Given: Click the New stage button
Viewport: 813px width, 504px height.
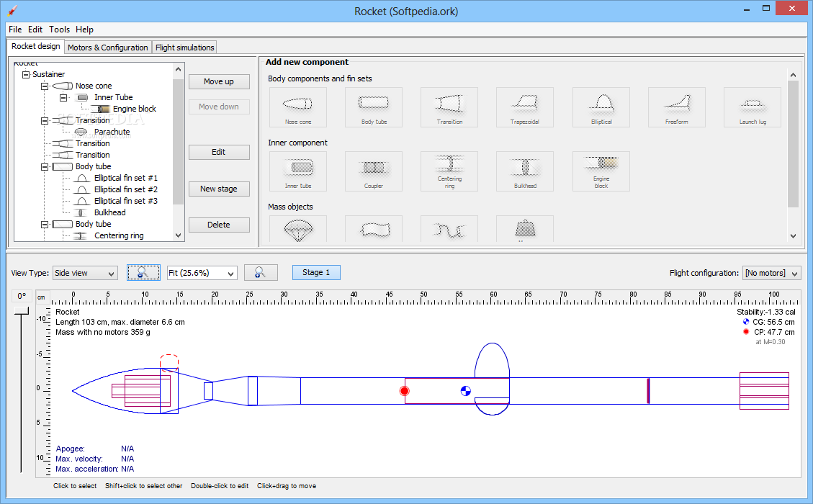Looking at the screenshot, I should pos(219,189).
